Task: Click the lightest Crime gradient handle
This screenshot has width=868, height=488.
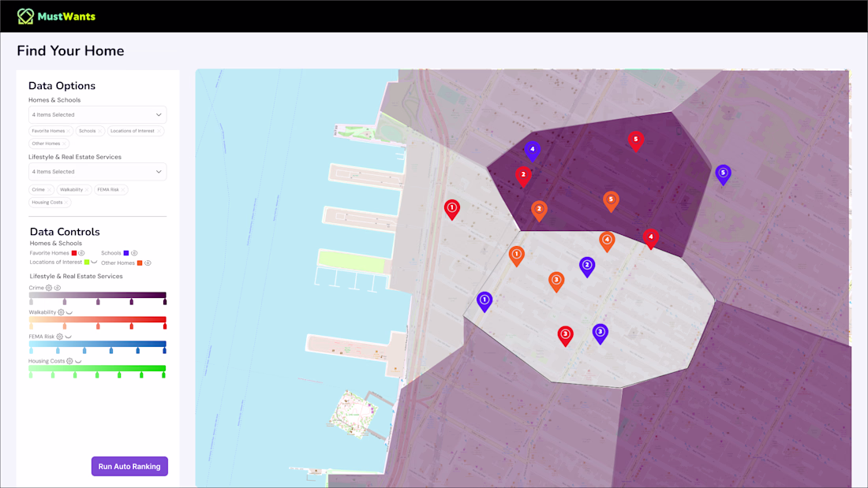Action: [x=31, y=301]
